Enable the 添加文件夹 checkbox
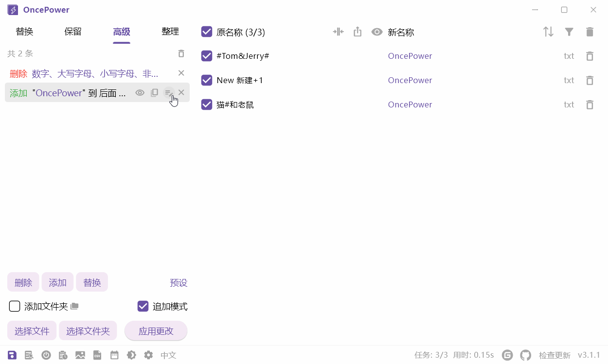608x364 pixels. 15,306
